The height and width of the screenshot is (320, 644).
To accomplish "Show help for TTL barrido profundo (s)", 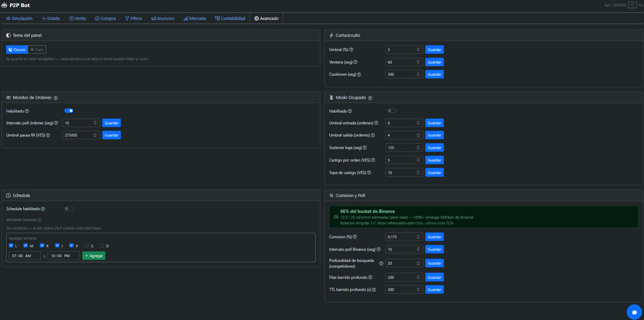I will click(374, 289).
